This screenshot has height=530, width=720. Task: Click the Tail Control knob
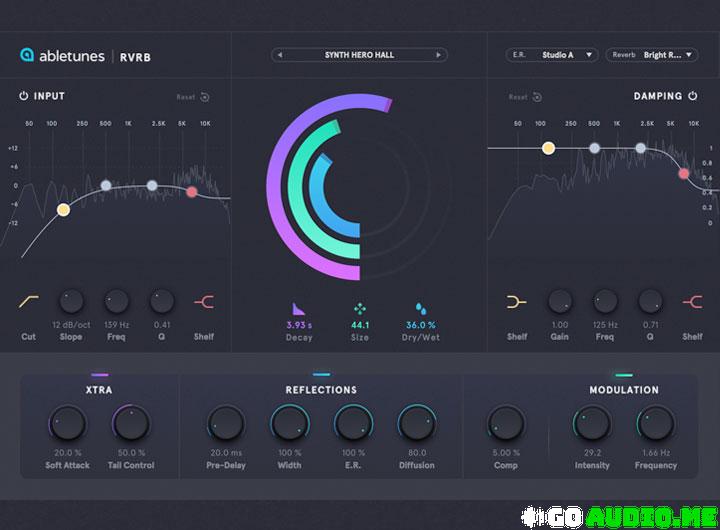(131, 423)
